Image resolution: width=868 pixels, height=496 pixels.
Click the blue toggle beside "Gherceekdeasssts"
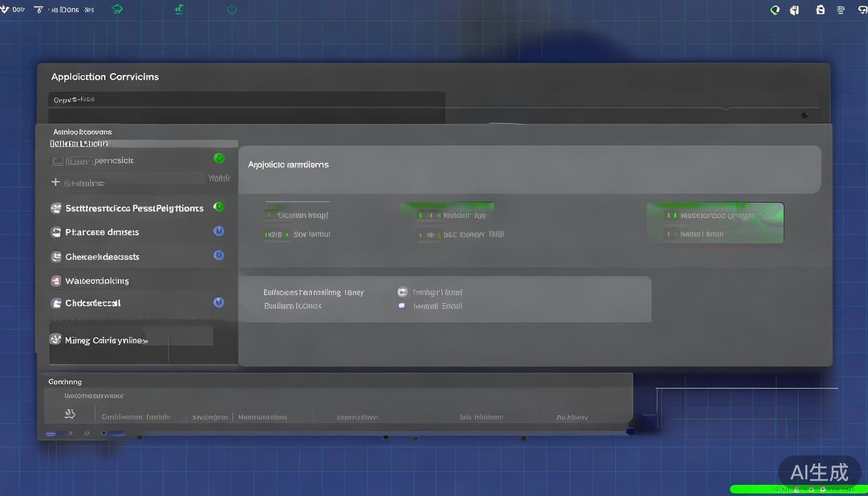tap(218, 256)
